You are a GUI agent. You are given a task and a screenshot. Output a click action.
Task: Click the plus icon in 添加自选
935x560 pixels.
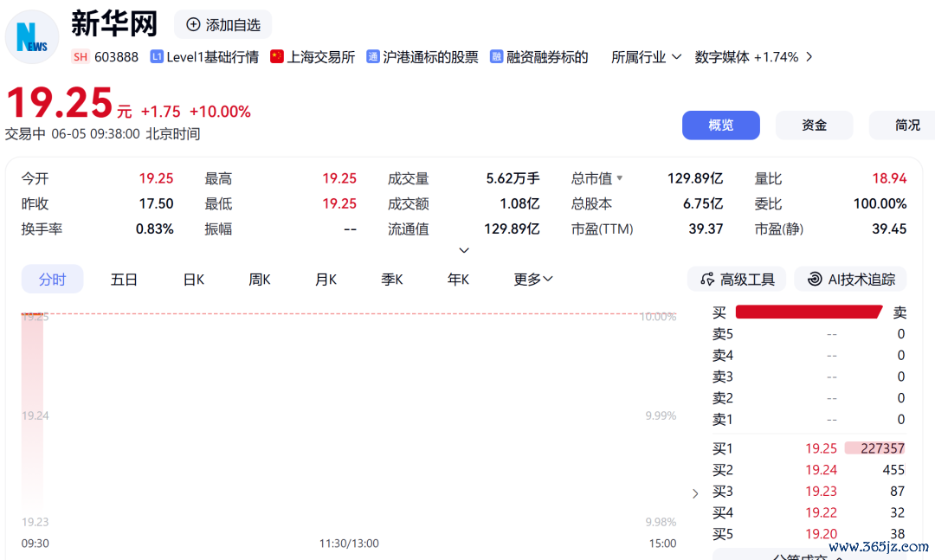tap(193, 24)
